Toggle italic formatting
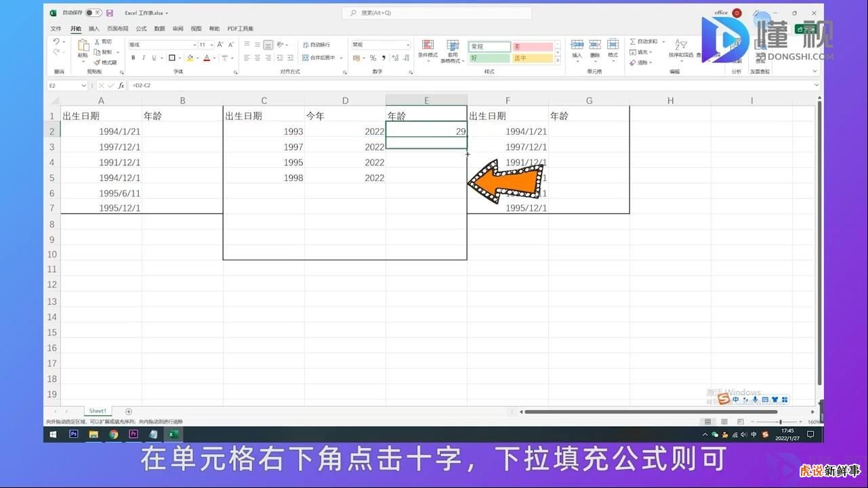868x488 pixels. coord(143,57)
